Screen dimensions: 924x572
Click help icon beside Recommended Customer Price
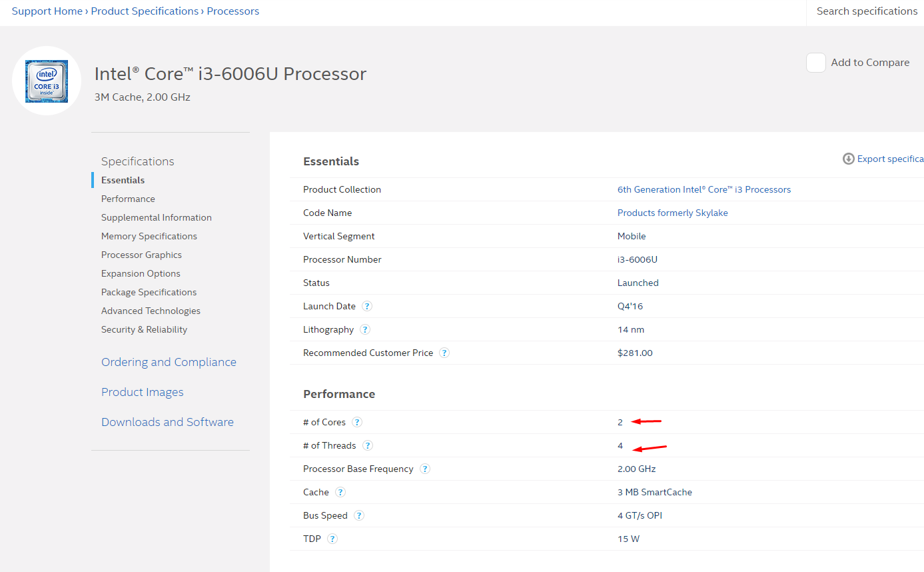point(444,353)
